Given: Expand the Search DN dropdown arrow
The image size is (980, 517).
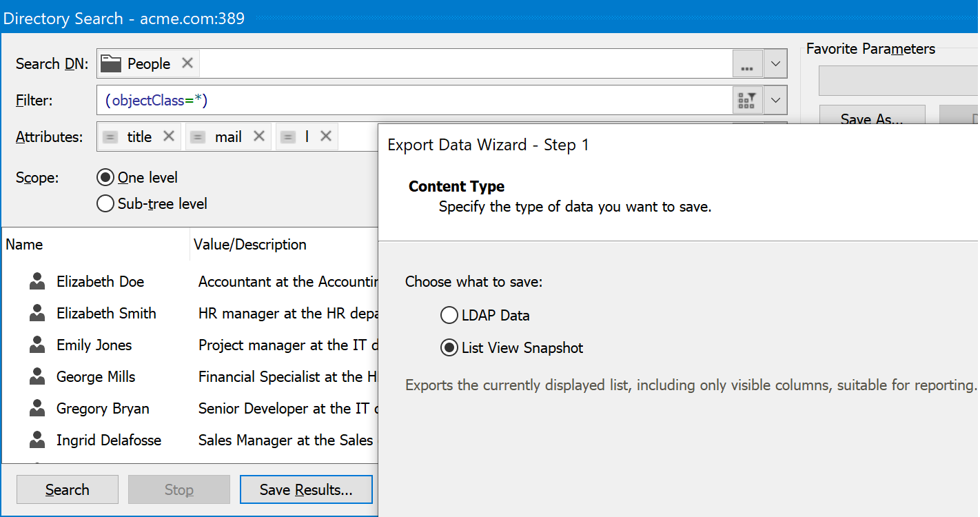Looking at the screenshot, I should [x=775, y=64].
